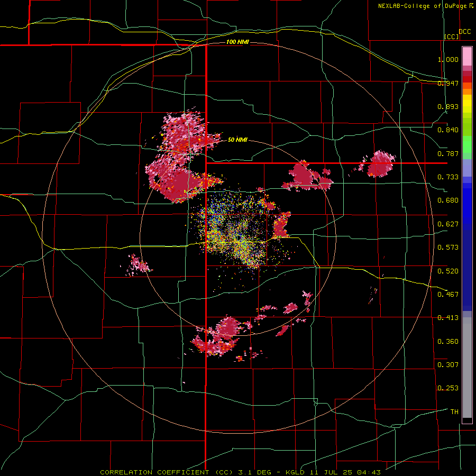Select the 0.413 scale value
The image size is (476, 476).
pyautogui.click(x=448, y=318)
